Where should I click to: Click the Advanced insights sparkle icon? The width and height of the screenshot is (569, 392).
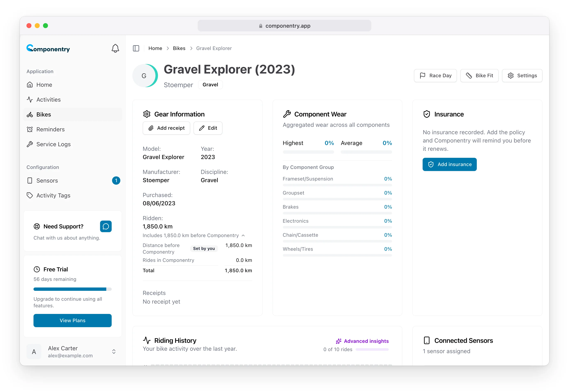click(x=339, y=341)
